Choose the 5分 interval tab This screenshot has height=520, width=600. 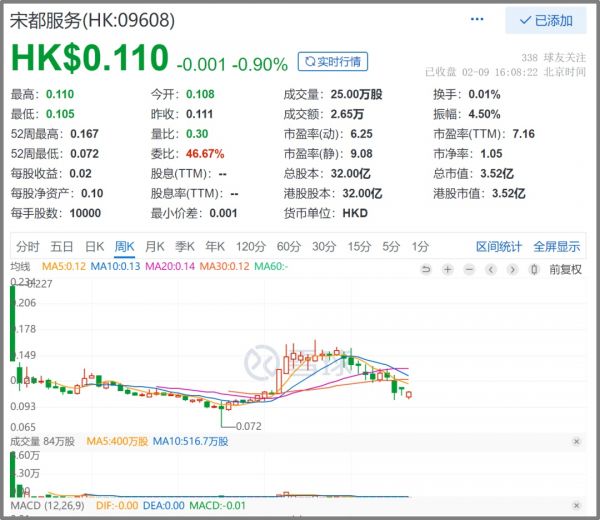click(x=391, y=246)
